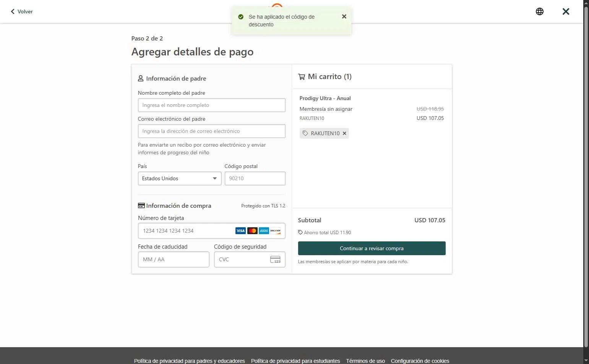589x364 pixels.
Task: Go back with the Volver link
Action: [x=21, y=11]
